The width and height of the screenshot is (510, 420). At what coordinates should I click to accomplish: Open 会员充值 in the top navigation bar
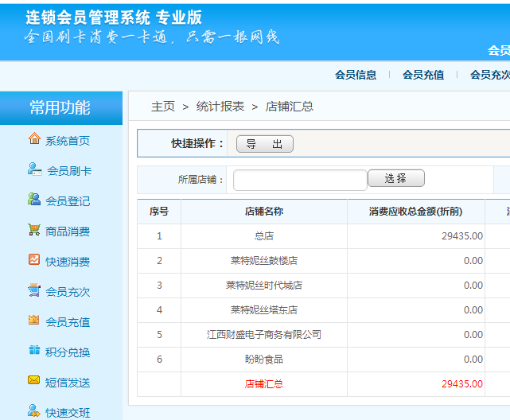(x=423, y=75)
